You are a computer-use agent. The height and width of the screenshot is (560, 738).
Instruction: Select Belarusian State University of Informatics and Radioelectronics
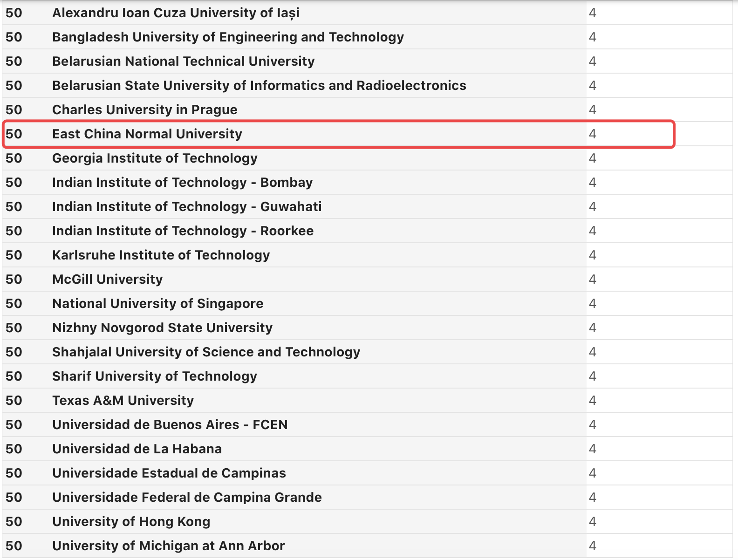[x=259, y=86]
